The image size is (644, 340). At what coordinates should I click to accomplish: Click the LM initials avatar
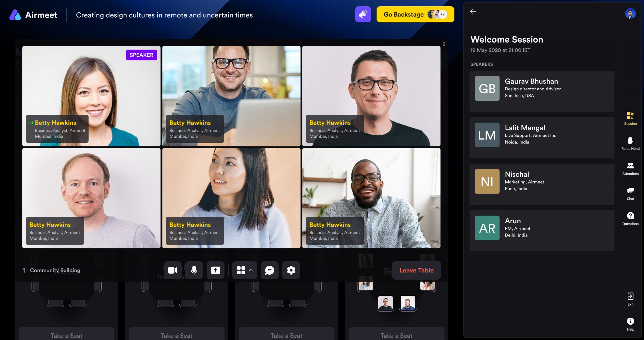pos(487,135)
